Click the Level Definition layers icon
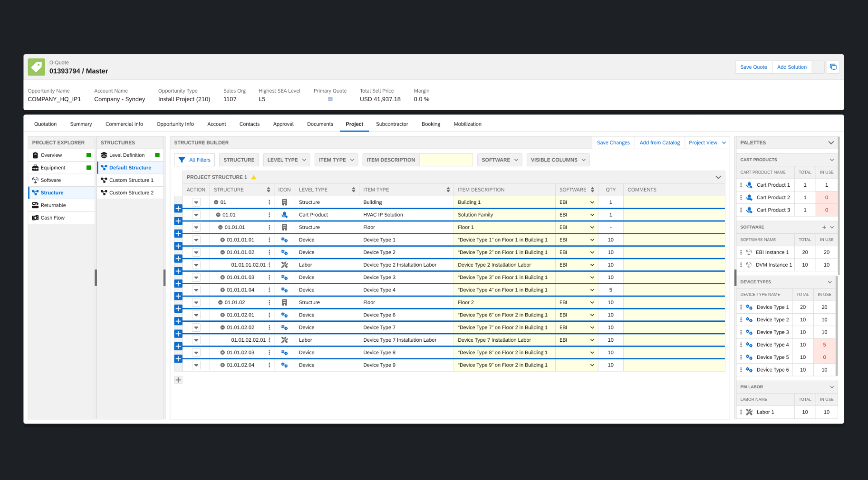The height and width of the screenshot is (480, 868). 104,155
